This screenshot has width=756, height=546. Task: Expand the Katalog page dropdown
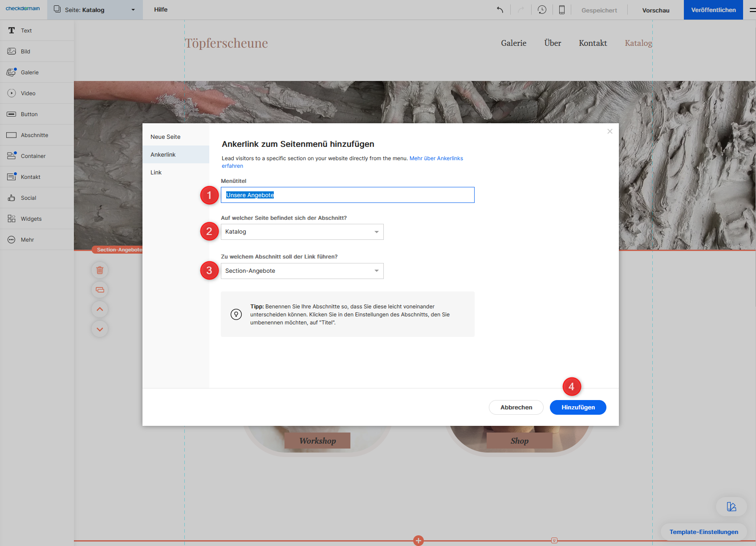tap(302, 232)
